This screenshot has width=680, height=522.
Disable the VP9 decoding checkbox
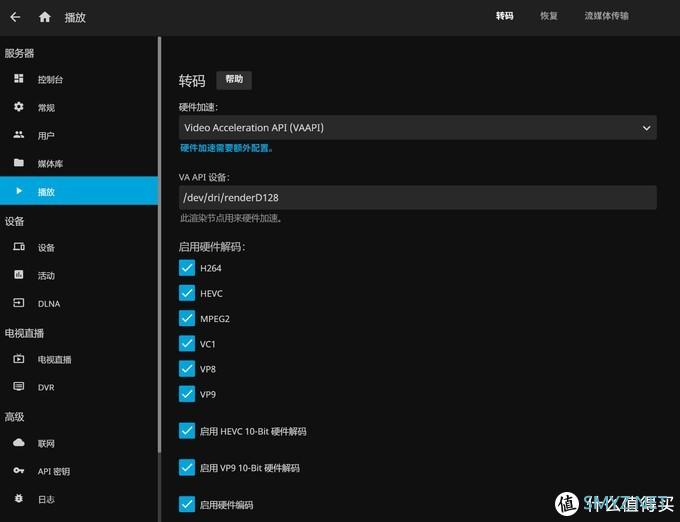(187, 394)
